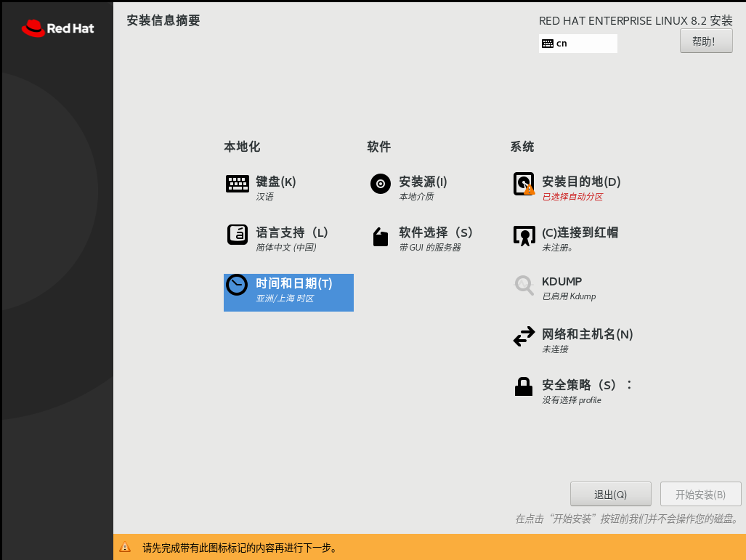Open Software Selection (软件选择) package icon
The width and height of the screenshot is (746, 560).
pos(380,235)
